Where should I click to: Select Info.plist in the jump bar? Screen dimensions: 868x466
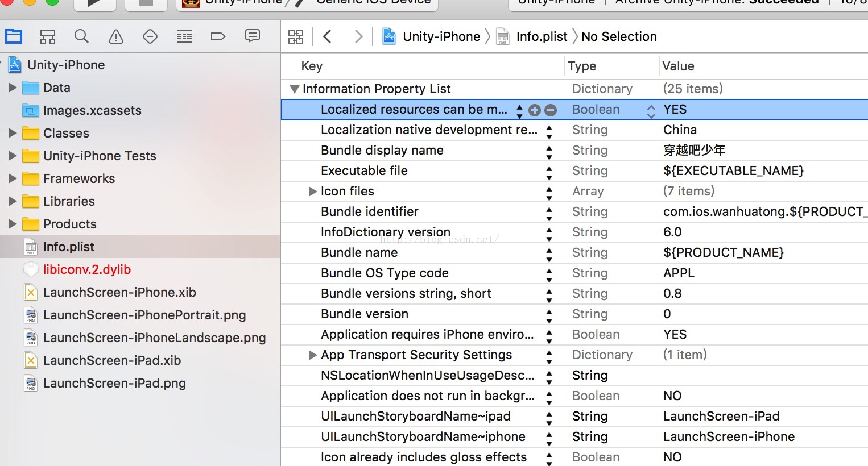pyautogui.click(x=542, y=36)
